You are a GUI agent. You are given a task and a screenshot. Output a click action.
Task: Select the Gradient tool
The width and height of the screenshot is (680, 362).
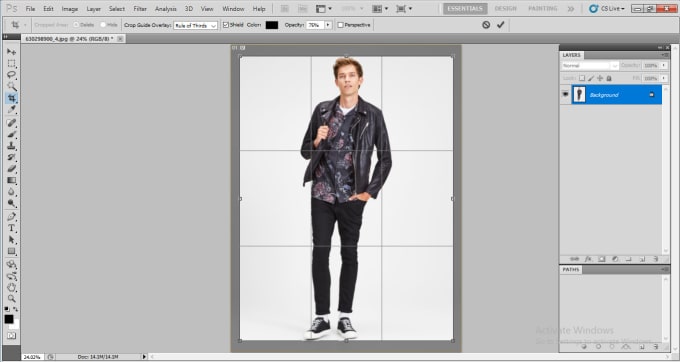point(11,180)
